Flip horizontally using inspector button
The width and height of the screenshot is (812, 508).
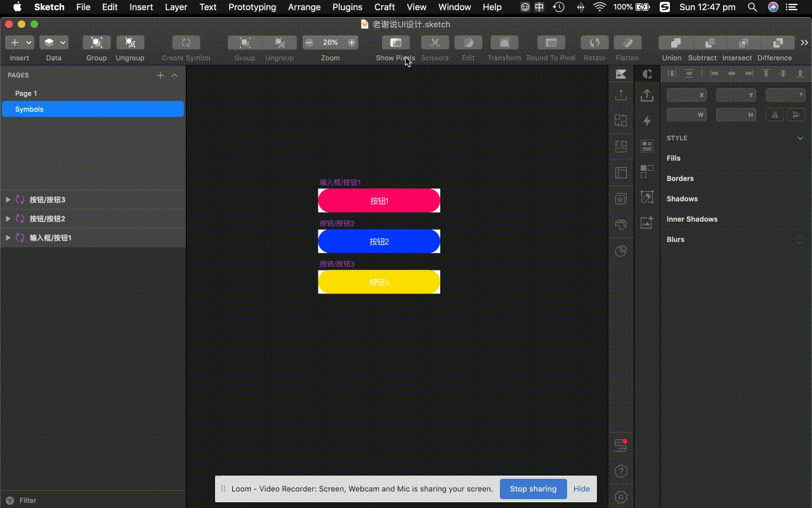775,115
